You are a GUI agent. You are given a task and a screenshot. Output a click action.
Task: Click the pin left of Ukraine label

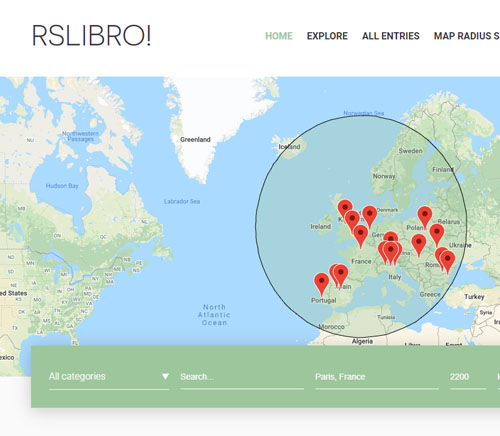[x=437, y=235]
